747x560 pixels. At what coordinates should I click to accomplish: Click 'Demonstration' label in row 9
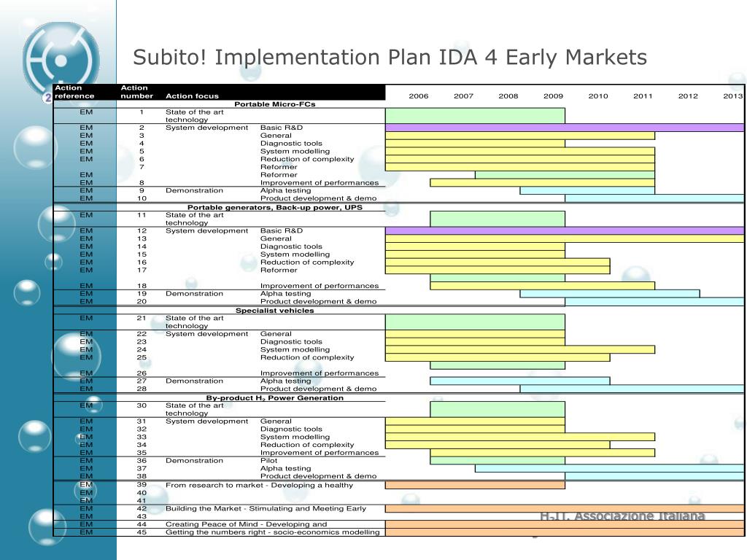click(194, 190)
